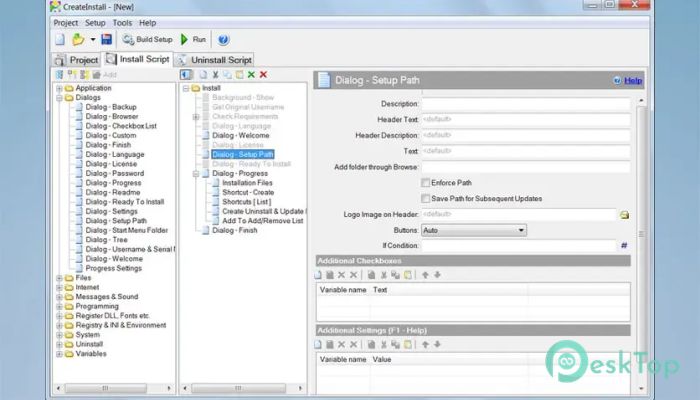Open the Project menu
The image size is (700, 400).
66,23
